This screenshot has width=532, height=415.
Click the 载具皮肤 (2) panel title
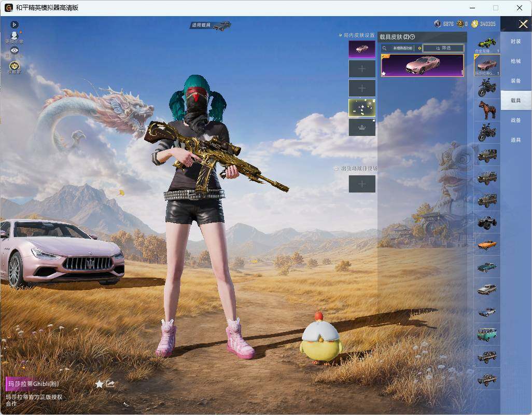[394, 37]
